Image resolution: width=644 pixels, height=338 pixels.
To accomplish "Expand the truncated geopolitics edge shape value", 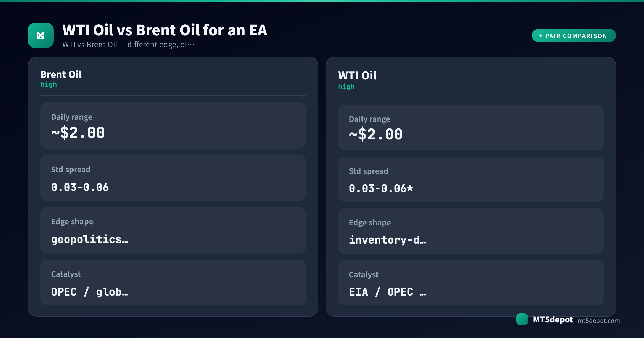I will point(90,239).
